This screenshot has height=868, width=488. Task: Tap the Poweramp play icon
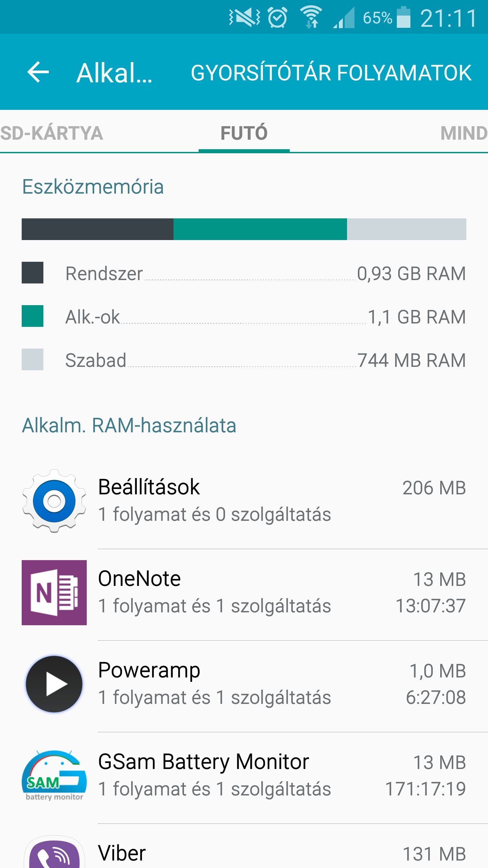(x=54, y=684)
